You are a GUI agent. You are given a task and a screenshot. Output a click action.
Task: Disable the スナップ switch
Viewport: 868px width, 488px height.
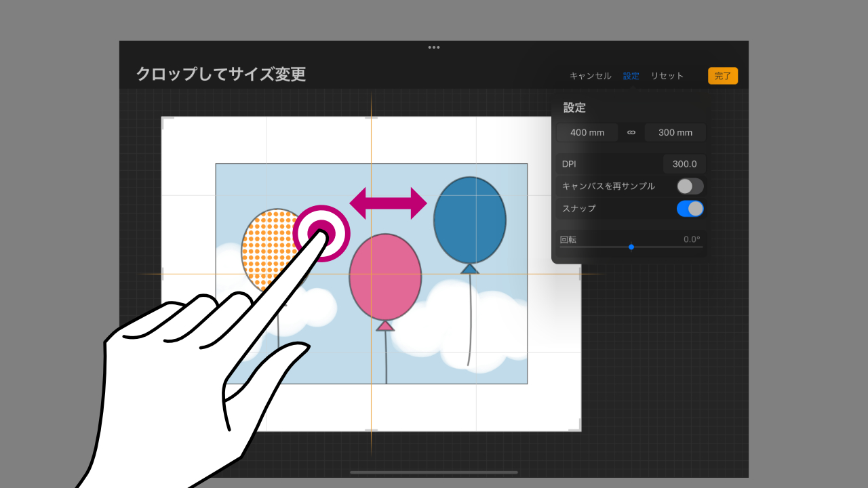point(690,208)
